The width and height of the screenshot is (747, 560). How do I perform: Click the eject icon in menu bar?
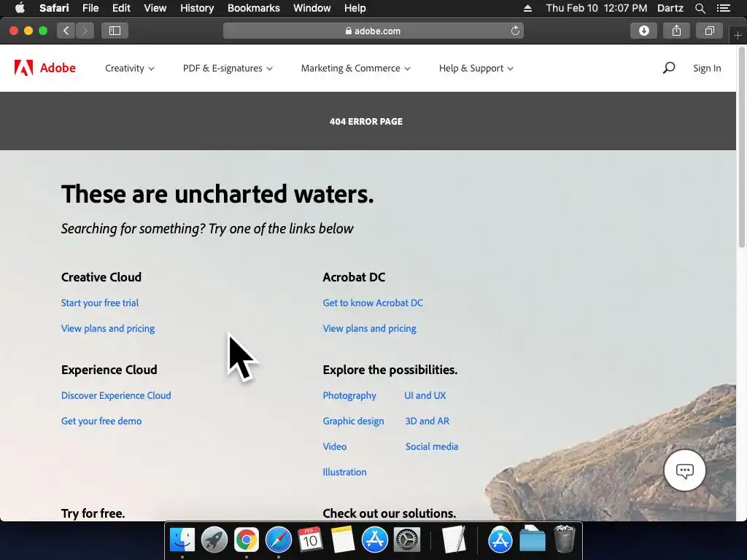point(527,8)
